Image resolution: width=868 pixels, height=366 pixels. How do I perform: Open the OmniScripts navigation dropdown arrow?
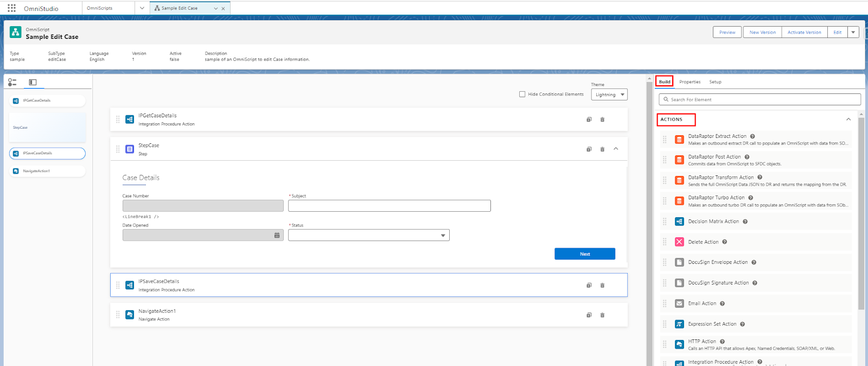pyautogui.click(x=142, y=8)
